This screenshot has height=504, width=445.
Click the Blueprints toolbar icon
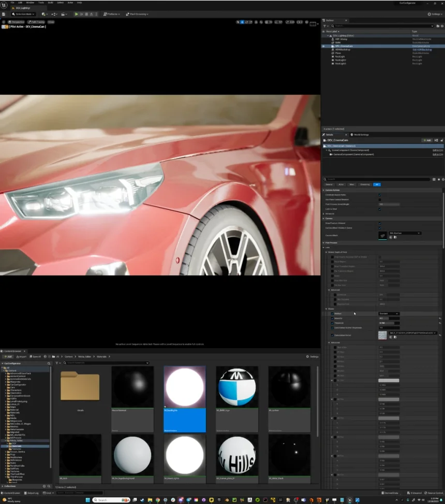pos(54,14)
